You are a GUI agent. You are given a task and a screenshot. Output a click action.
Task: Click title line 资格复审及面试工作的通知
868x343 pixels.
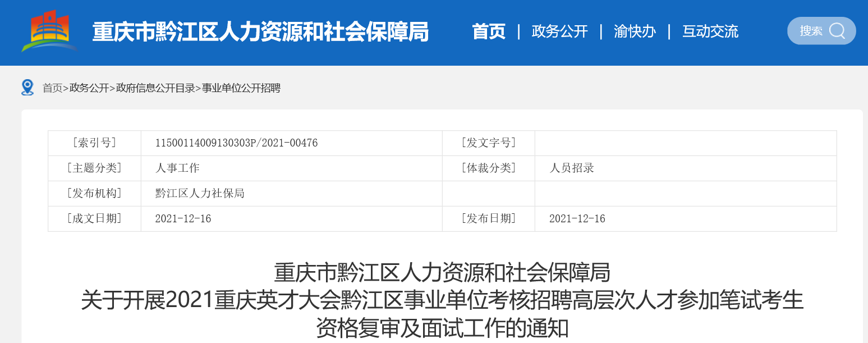[x=442, y=328]
